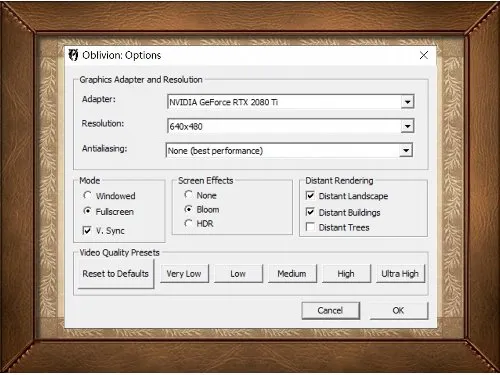Image resolution: width=500 pixels, height=375 pixels.
Task: Uncheck the Distant Landscape checkbox
Action: tap(310, 196)
